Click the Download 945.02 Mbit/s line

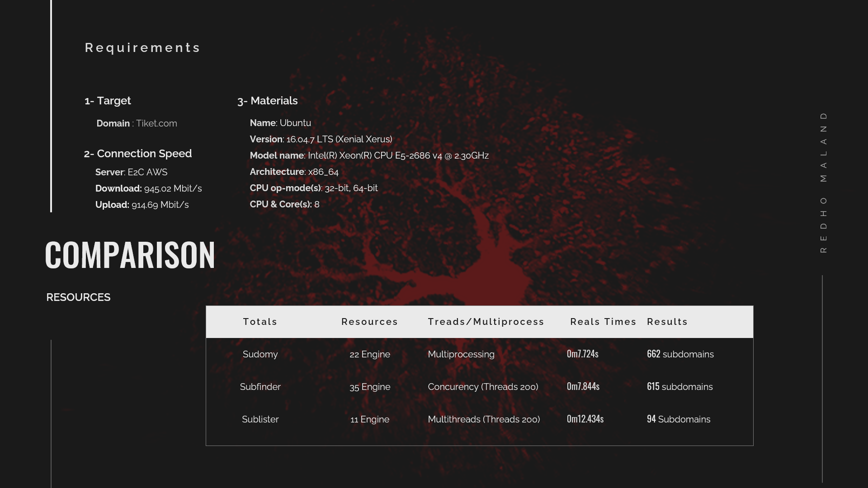[148, 188]
